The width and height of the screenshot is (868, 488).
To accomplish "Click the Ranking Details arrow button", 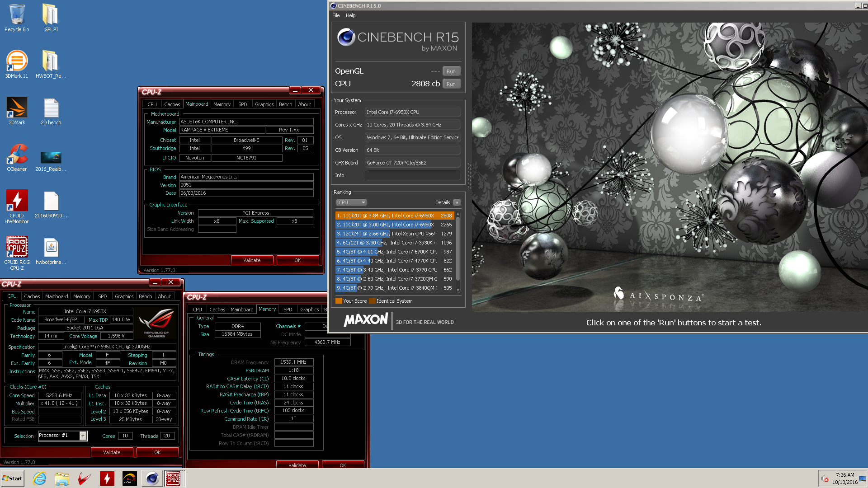I will tap(457, 202).
